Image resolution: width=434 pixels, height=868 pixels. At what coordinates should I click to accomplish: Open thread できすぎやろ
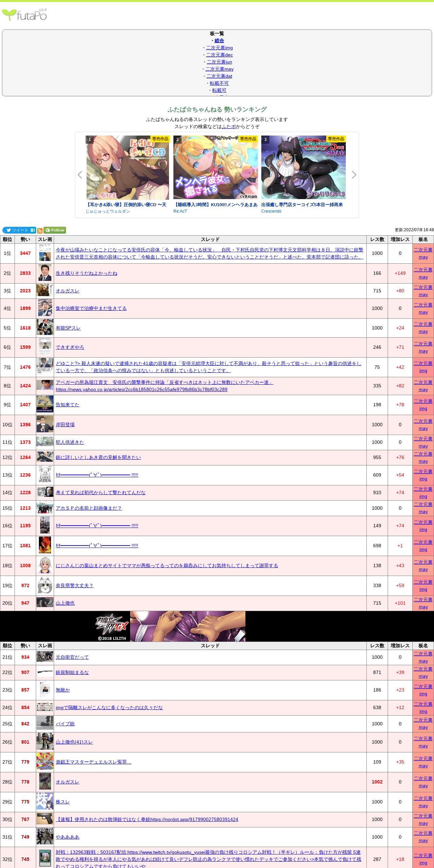tap(70, 347)
